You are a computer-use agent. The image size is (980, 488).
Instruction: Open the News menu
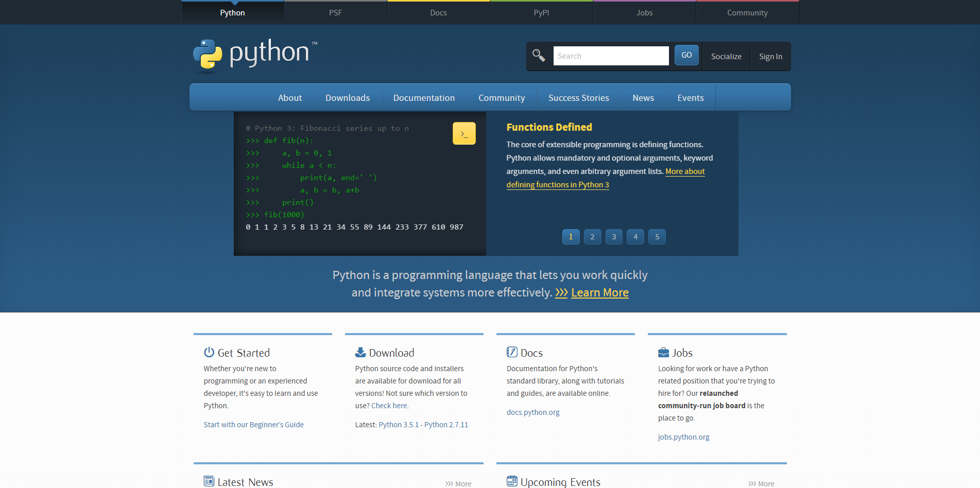(643, 98)
